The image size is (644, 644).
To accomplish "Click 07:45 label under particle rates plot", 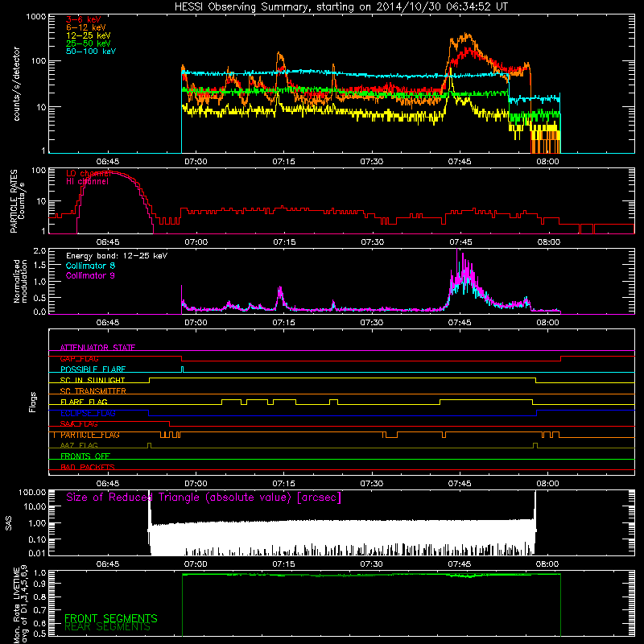I will pos(460,242).
